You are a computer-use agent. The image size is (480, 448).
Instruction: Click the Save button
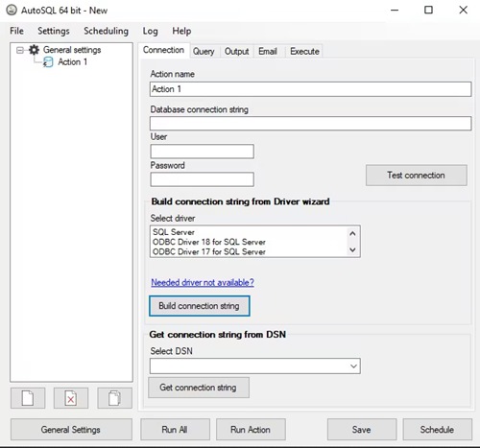coord(362,430)
